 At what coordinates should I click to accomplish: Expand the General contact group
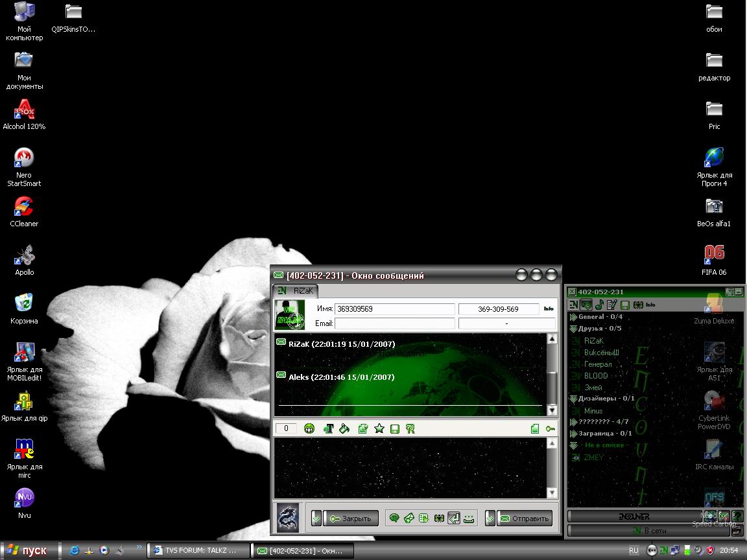point(573,317)
